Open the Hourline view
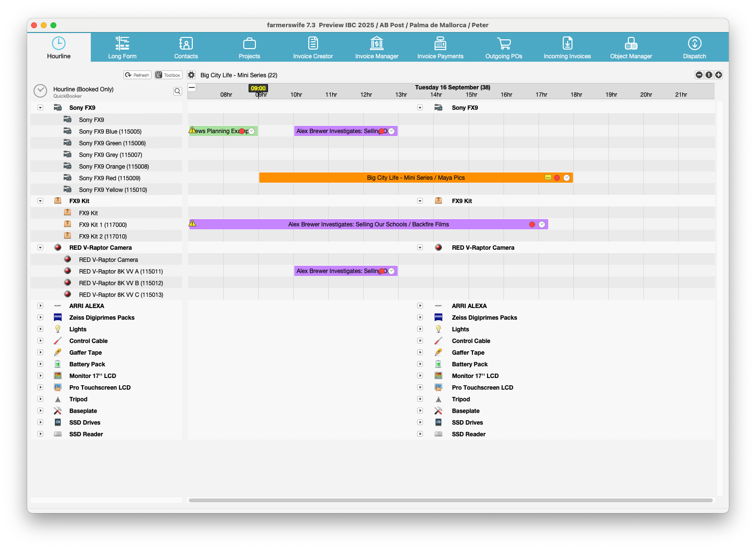The height and width of the screenshot is (549, 756). coord(59,48)
